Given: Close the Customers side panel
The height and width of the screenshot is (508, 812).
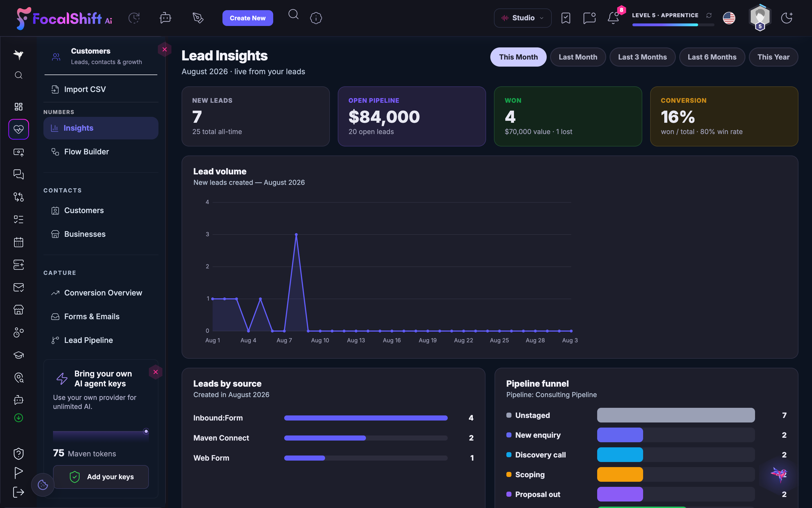Looking at the screenshot, I should 165,49.
